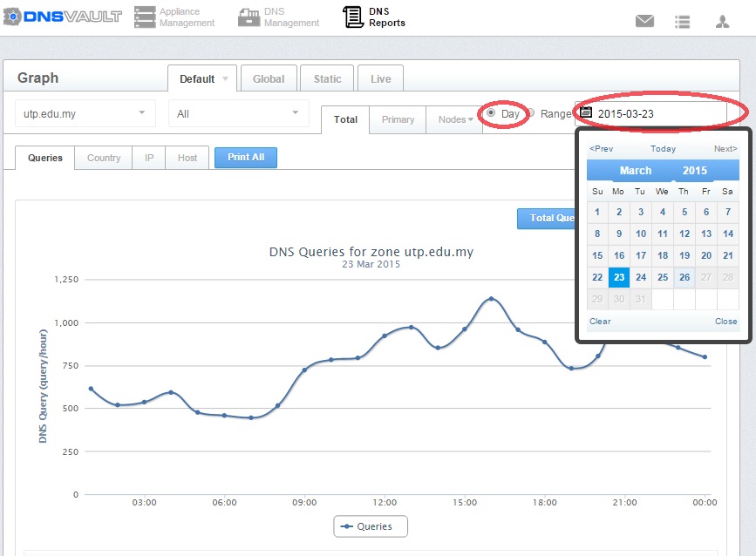Open Appliance Management server icon

pos(145,17)
